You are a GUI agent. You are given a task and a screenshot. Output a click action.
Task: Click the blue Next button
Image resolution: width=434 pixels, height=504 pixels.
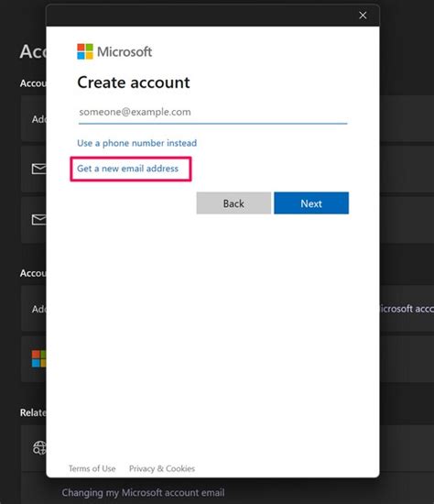pyautogui.click(x=311, y=203)
